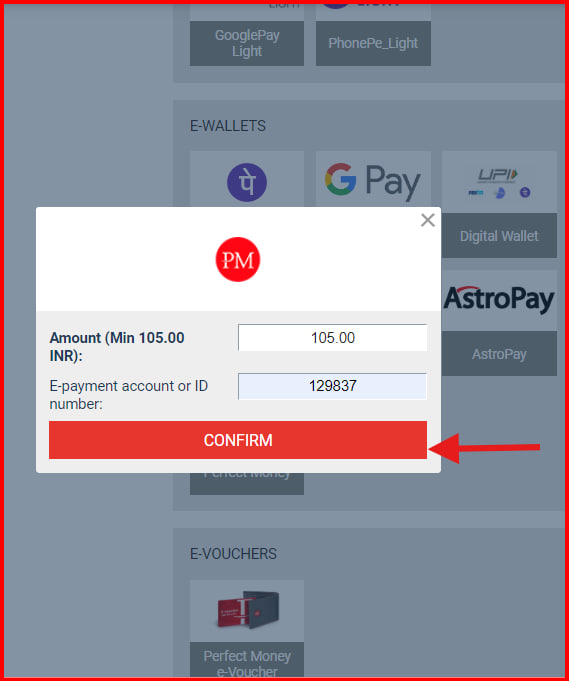The width and height of the screenshot is (569, 681).
Task: Select the Perfect Money e-Voucher wallet image
Action: click(248, 610)
